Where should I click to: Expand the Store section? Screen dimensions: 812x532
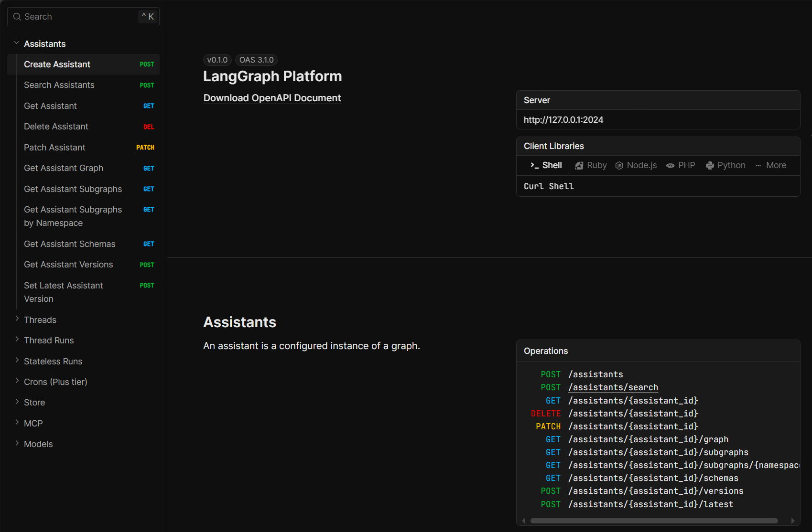pos(17,402)
